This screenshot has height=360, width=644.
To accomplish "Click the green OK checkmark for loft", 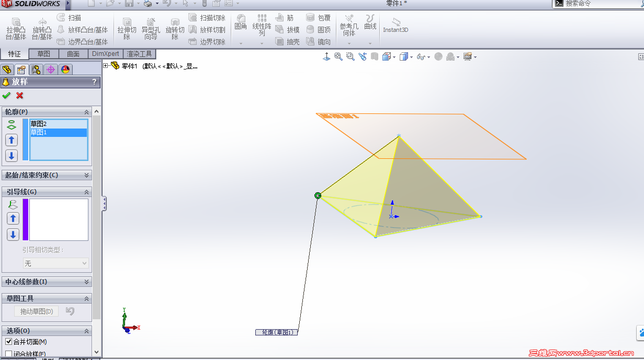I will (x=6, y=95).
